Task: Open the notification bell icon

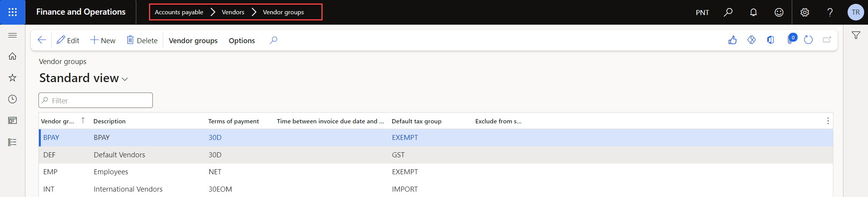Action: [x=753, y=12]
